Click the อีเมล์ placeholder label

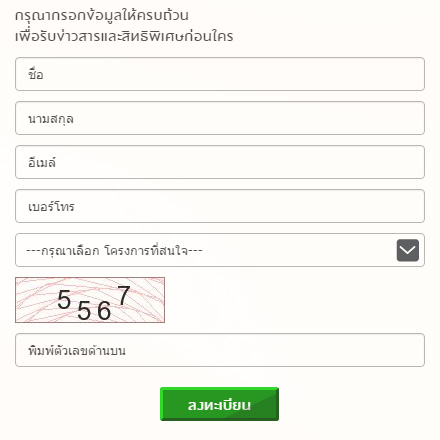click(42, 162)
